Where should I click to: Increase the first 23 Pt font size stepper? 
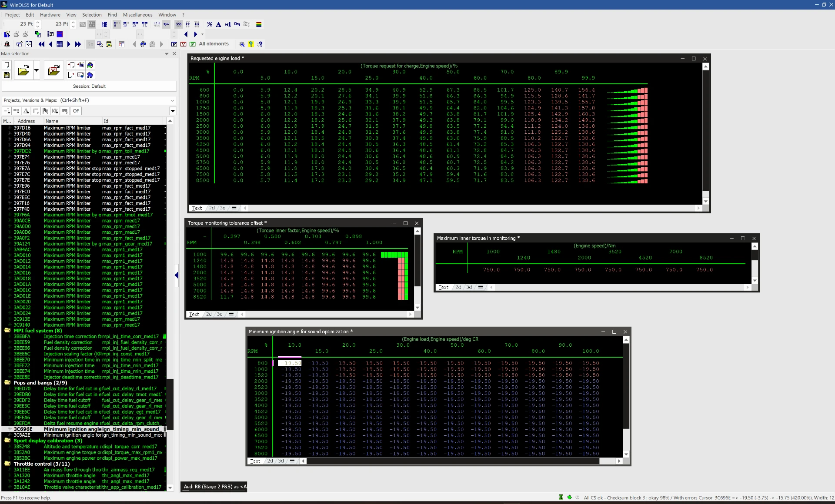click(x=38, y=22)
